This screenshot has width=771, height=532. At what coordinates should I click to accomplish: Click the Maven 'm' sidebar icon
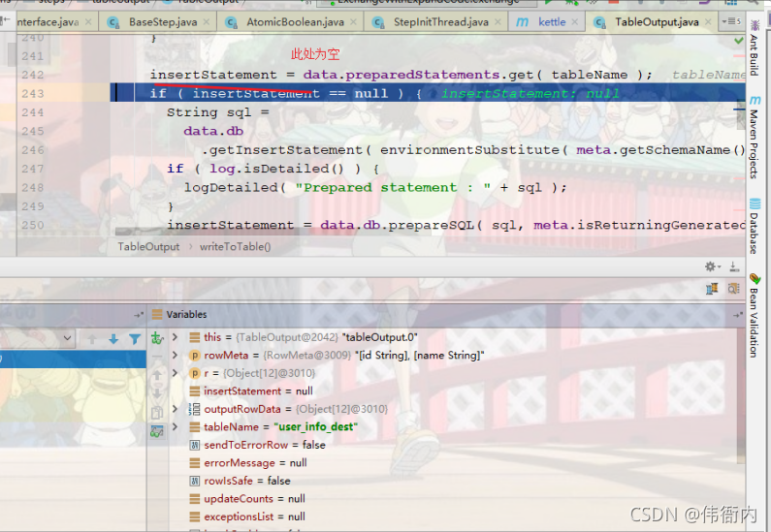click(755, 100)
